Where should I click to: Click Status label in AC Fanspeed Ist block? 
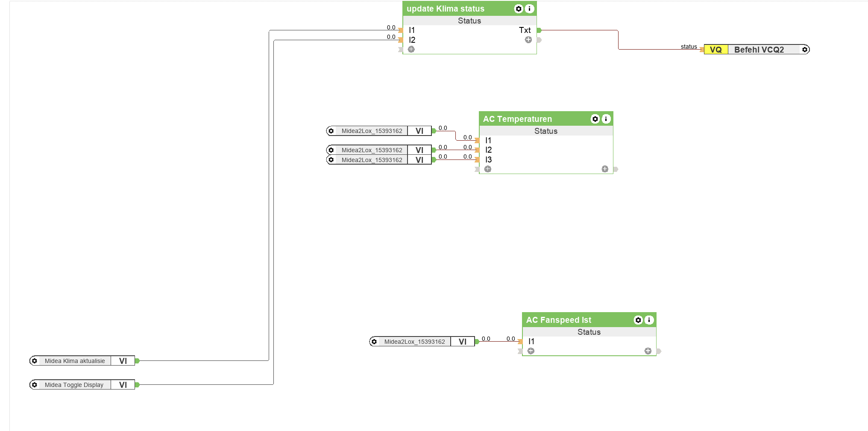589,332
